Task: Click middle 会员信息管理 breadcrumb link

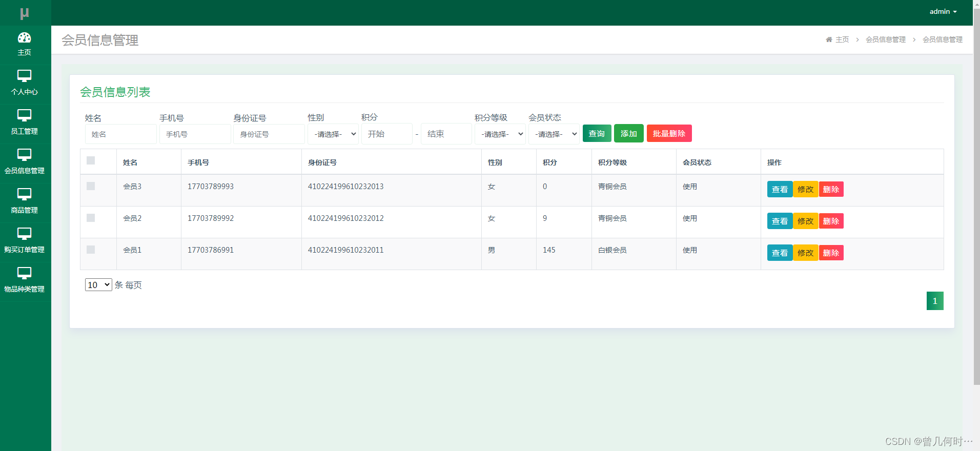Action: pyautogui.click(x=886, y=39)
